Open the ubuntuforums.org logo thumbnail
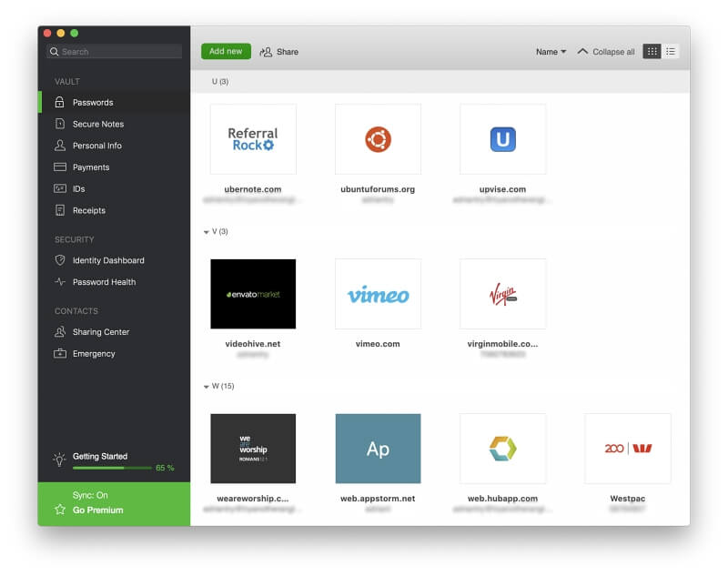This screenshot has height=576, width=728. pos(378,139)
